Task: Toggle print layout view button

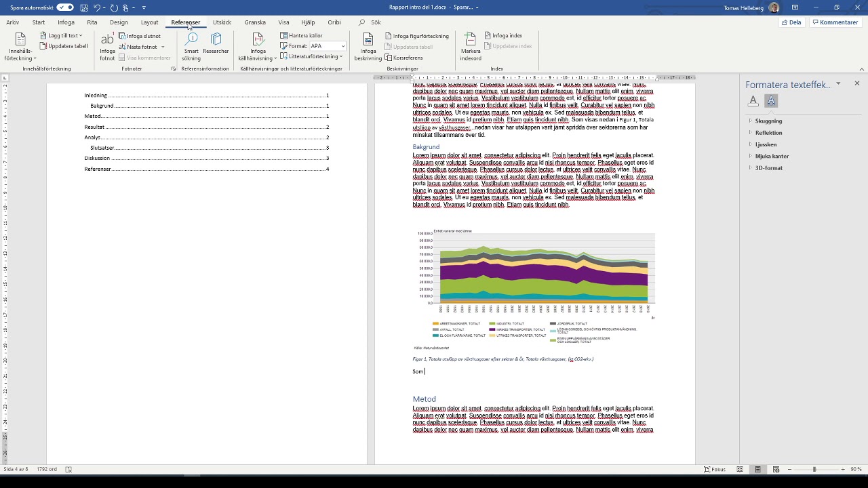Action: pyautogui.click(x=757, y=469)
